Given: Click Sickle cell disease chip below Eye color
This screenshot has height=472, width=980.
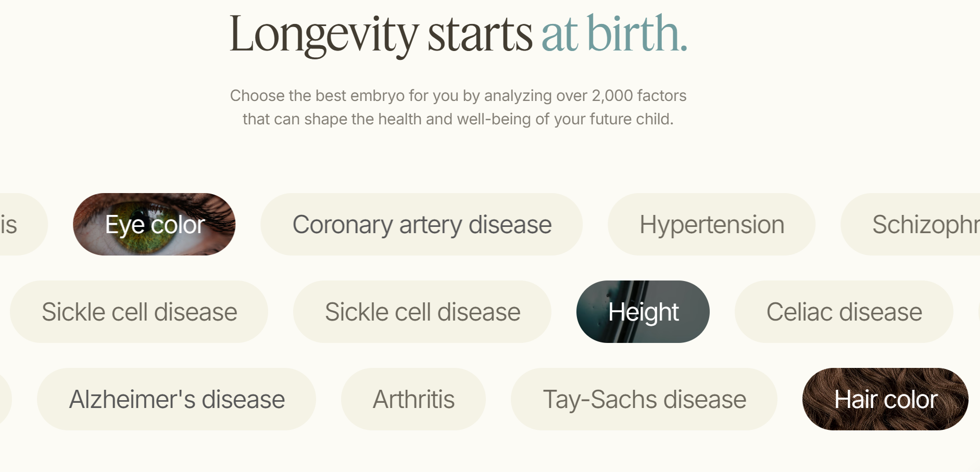Looking at the screenshot, I should pyautogui.click(x=139, y=312).
